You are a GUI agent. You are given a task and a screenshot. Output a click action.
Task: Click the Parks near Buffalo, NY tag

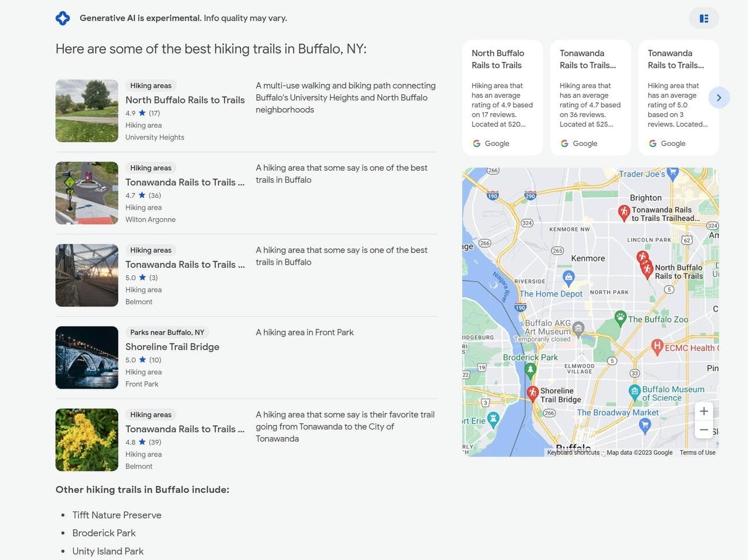click(167, 332)
